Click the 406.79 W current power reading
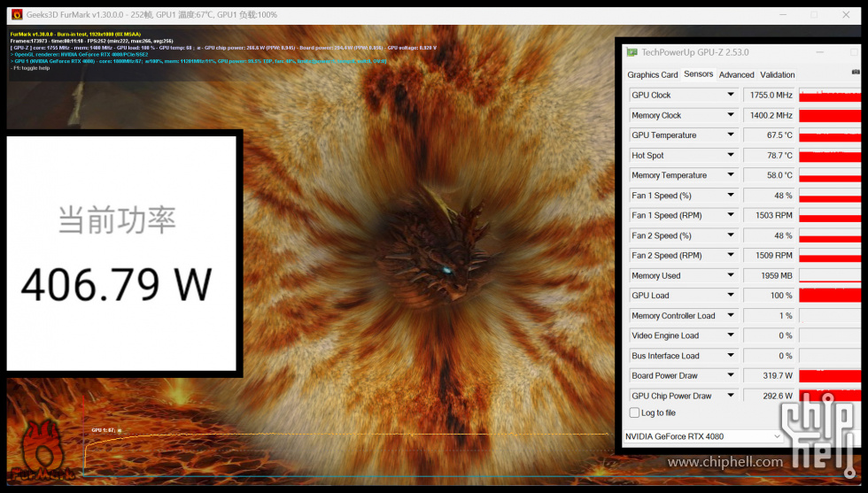 117,285
